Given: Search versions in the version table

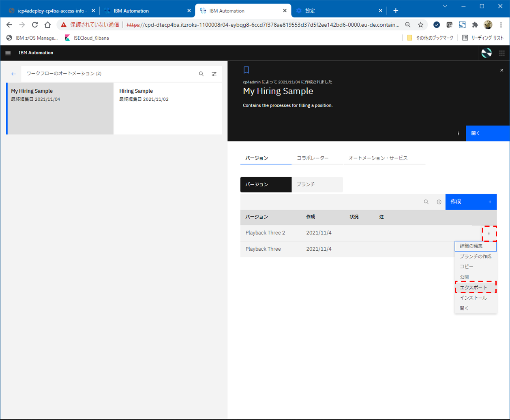Looking at the screenshot, I should (x=426, y=202).
